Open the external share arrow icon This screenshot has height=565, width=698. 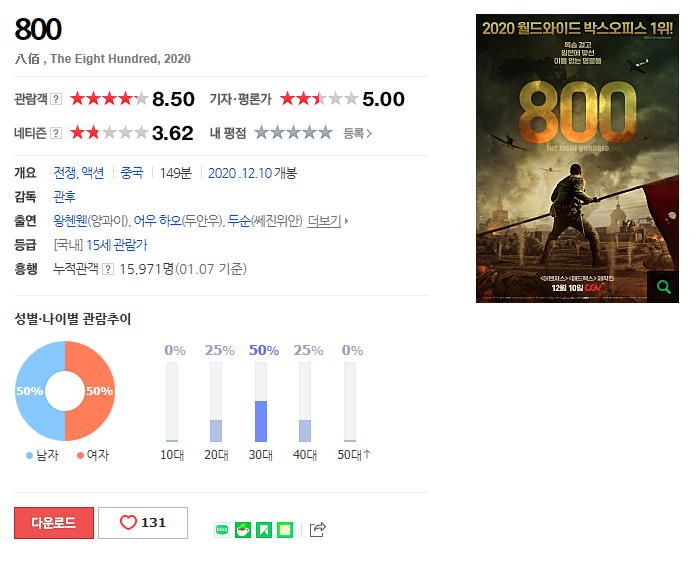[x=317, y=529]
